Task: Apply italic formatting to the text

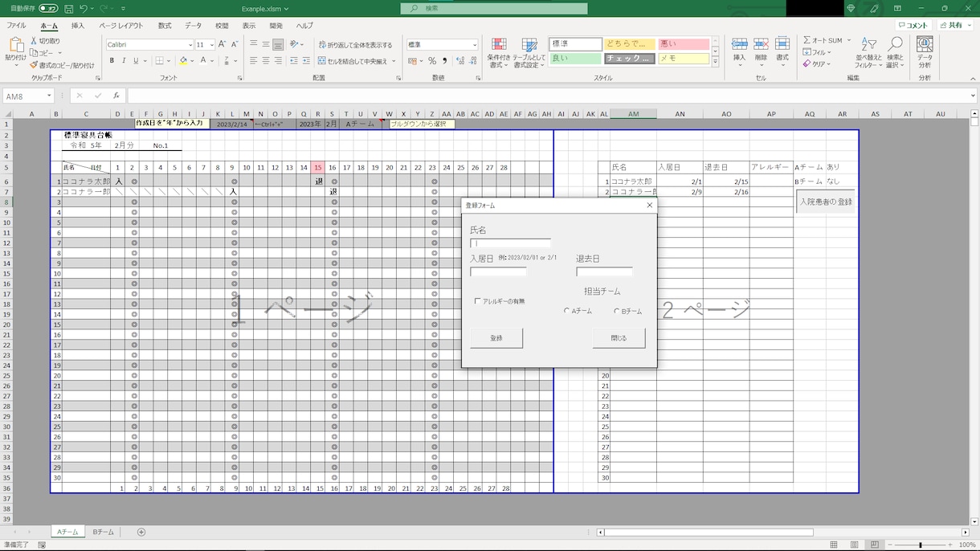Action: [x=124, y=61]
